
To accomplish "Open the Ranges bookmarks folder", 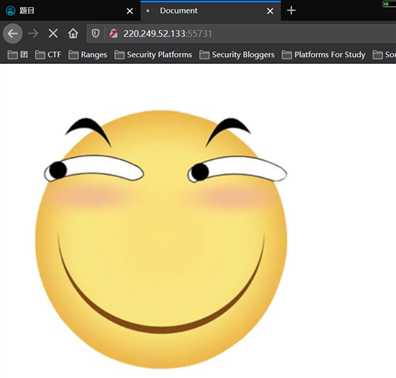I will 88,54.
